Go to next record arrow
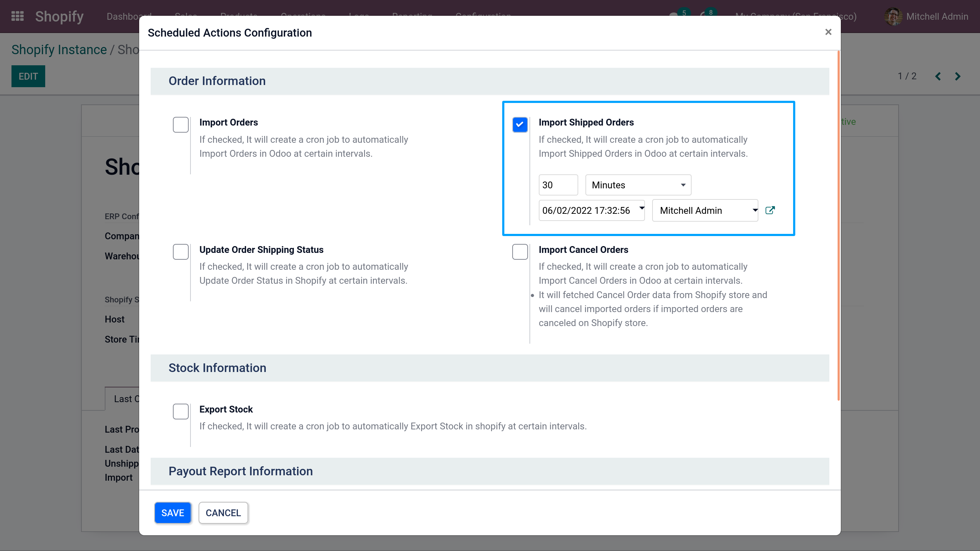 (957, 76)
